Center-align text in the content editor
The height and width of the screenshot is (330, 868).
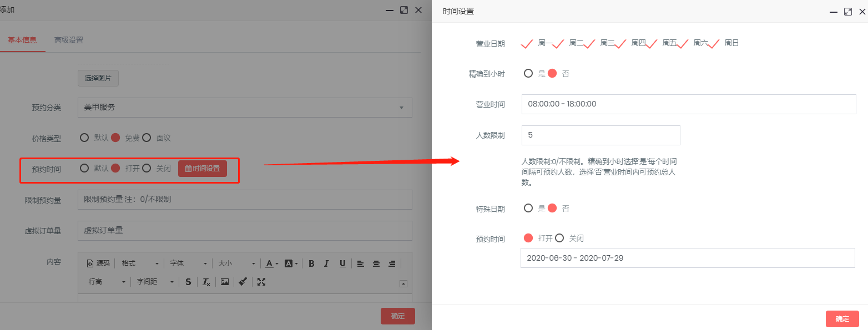376,263
